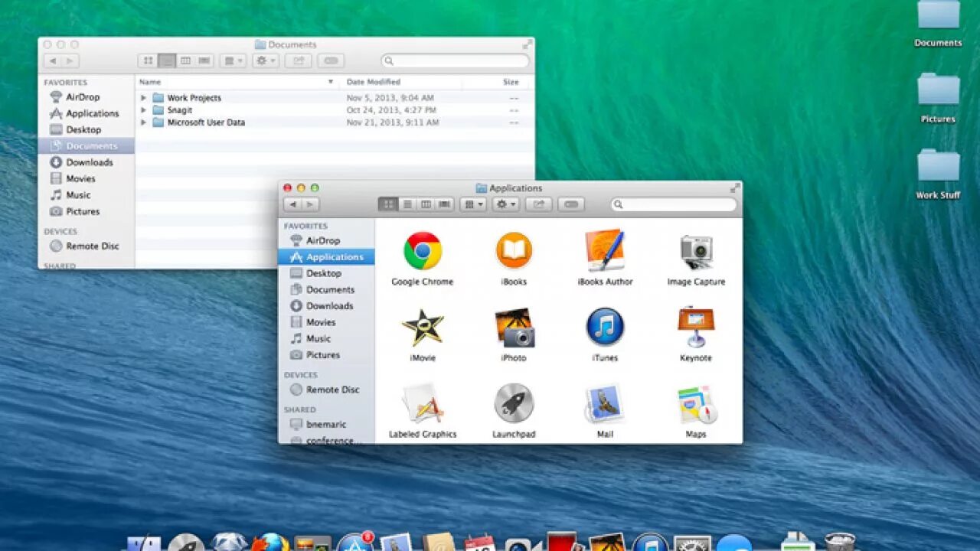Select Music in the Applications window sidebar
Image resolution: width=980 pixels, height=551 pixels.
pyautogui.click(x=318, y=338)
